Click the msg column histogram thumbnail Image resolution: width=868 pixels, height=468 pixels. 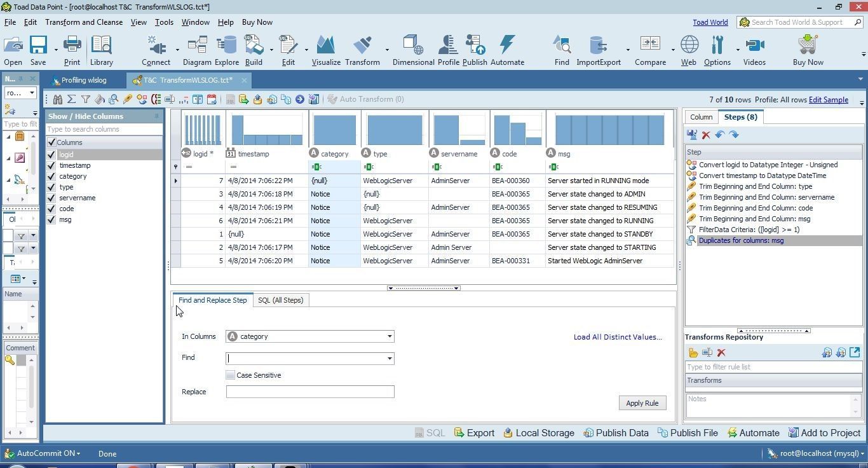(x=609, y=130)
